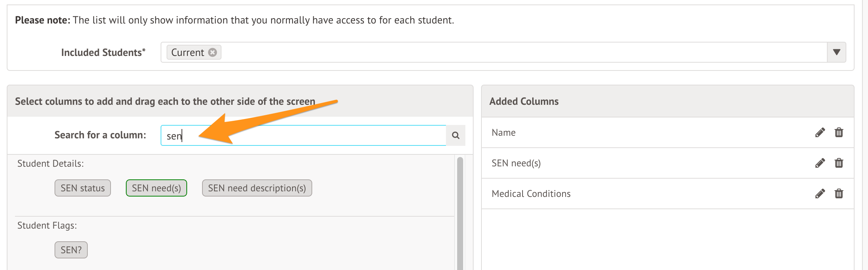868x270 pixels.
Task: Click the column list vertical scrollbar
Action: 460,213
